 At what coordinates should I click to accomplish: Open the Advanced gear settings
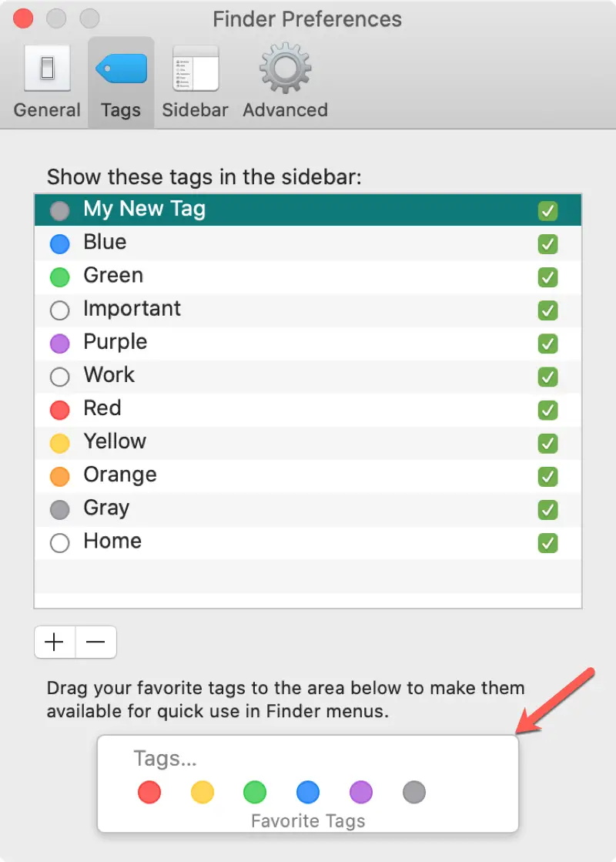[285, 82]
